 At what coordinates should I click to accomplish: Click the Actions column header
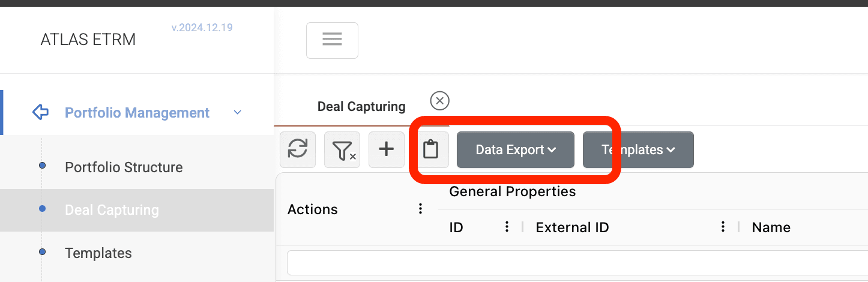point(313,209)
